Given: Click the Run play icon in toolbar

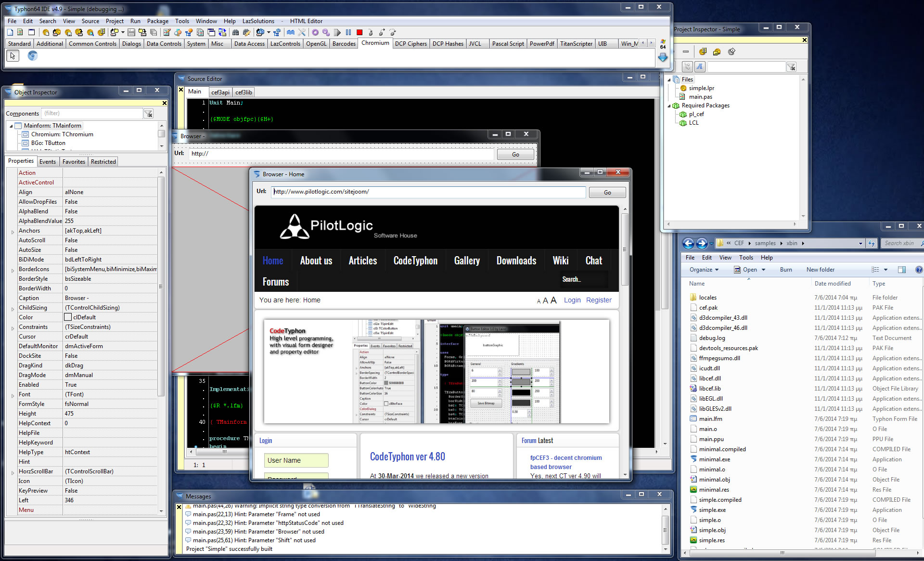Looking at the screenshot, I should tap(337, 32).
